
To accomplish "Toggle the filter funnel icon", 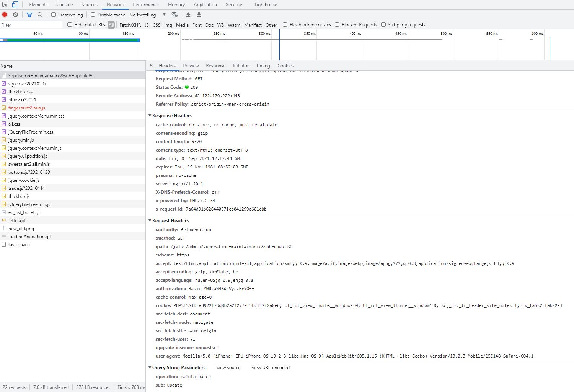I will click(29, 15).
